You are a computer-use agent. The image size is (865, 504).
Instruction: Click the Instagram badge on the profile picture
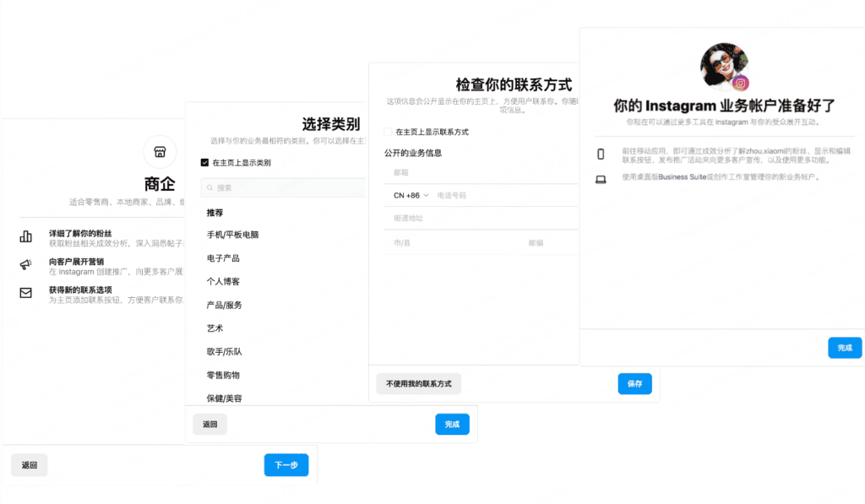coord(741,84)
